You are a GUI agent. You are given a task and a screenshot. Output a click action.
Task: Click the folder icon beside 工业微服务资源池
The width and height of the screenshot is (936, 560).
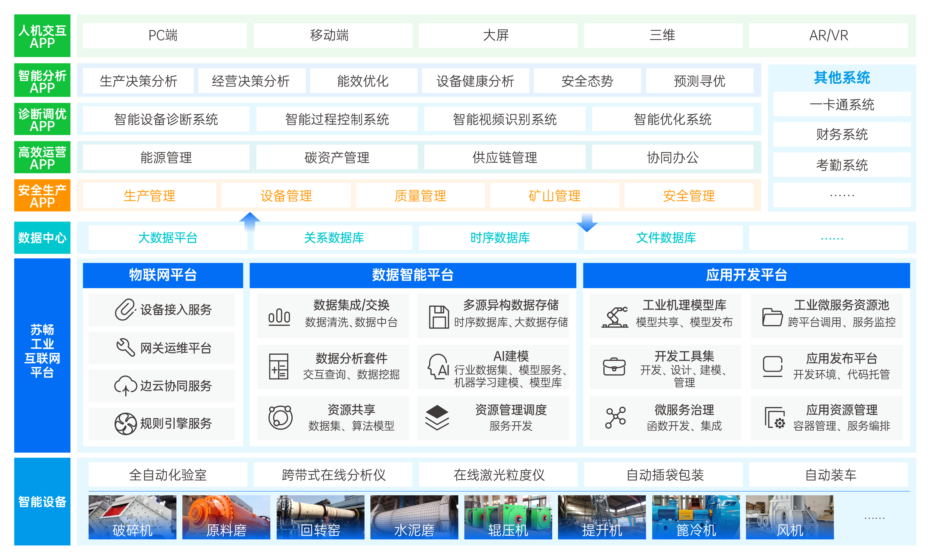[773, 317]
